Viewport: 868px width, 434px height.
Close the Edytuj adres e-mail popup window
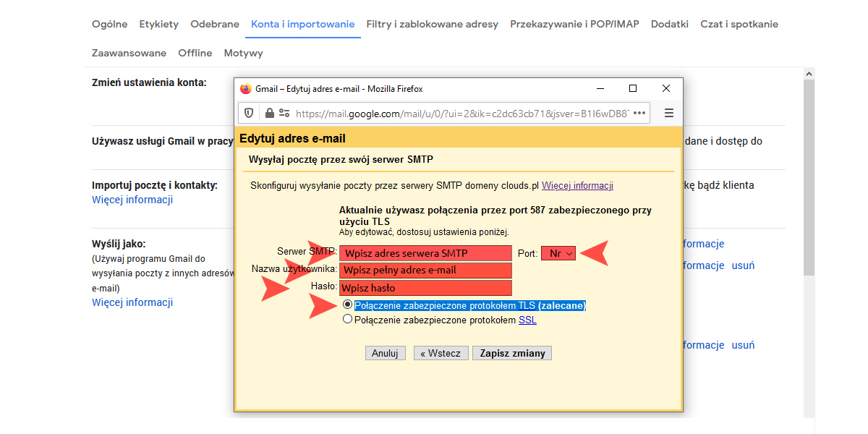coord(666,88)
